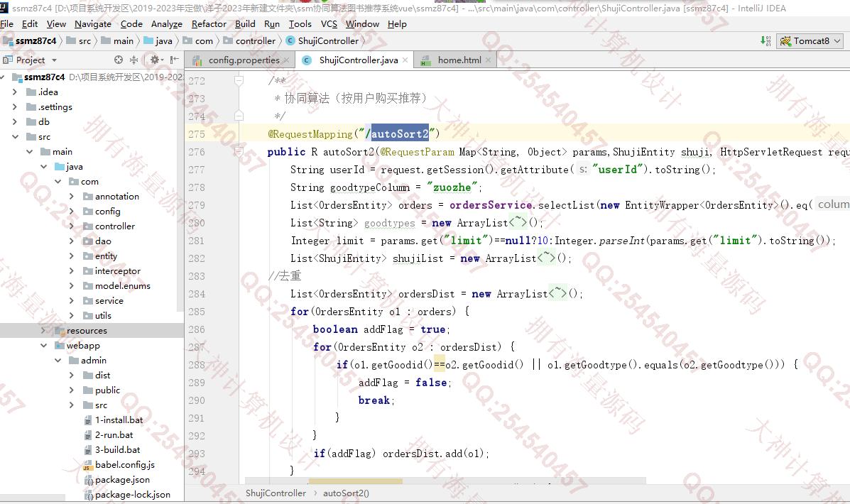Select the model.enums package in tree
850x504 pixels.
(x=123, y=285)
